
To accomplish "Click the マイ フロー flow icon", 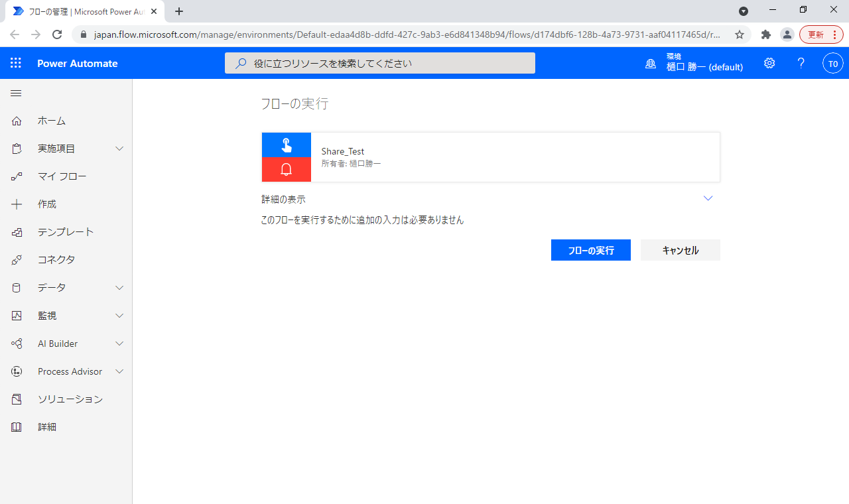I will point(17,176).
